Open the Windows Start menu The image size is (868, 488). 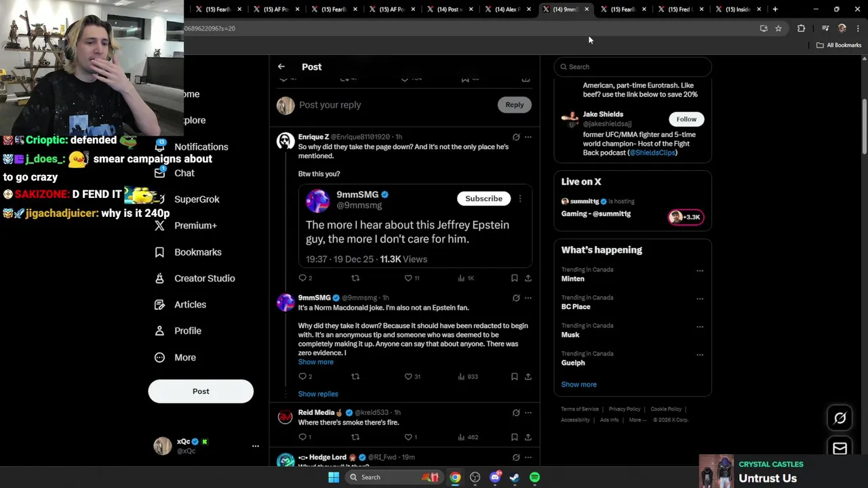point(333,477)
